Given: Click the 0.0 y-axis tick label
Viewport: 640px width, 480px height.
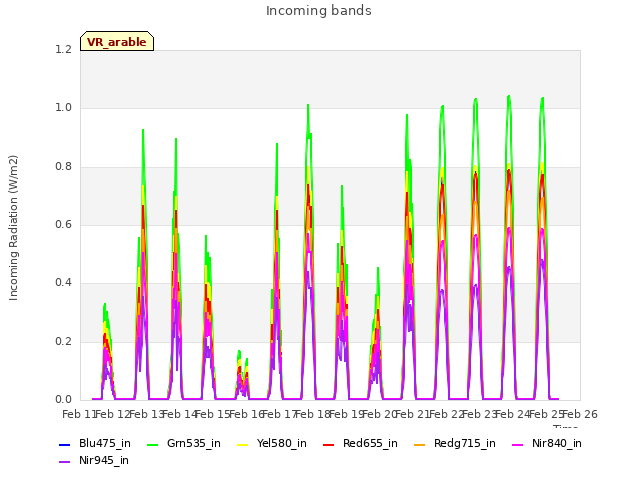Looking at the screenshot, I should click(63, 399).
